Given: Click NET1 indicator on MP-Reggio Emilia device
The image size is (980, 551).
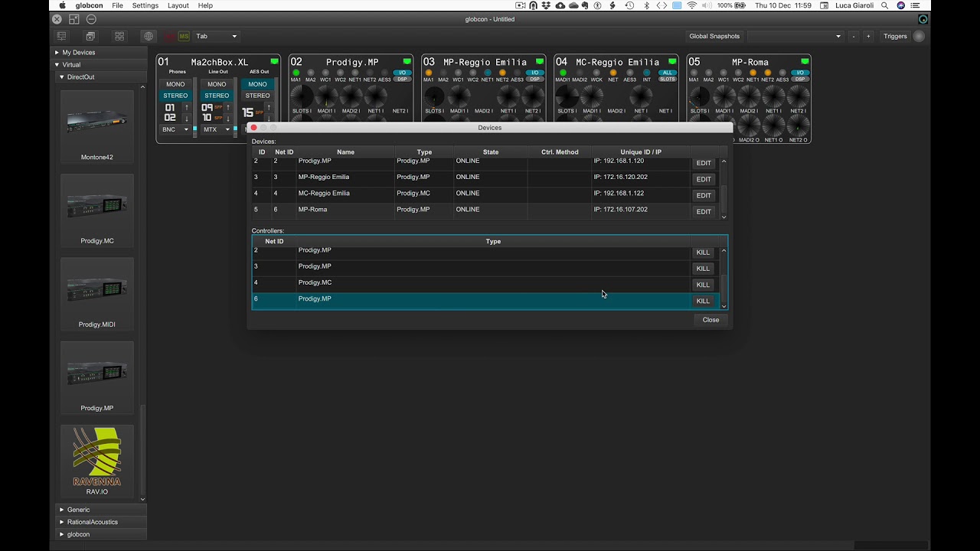Looking at the screenshot, I should point(488,73).
